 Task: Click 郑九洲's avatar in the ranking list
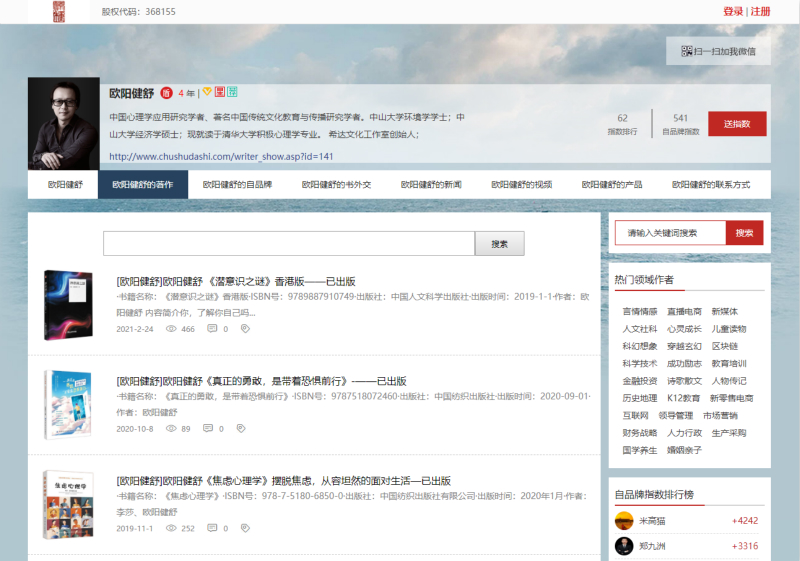(x=624, y=546)
